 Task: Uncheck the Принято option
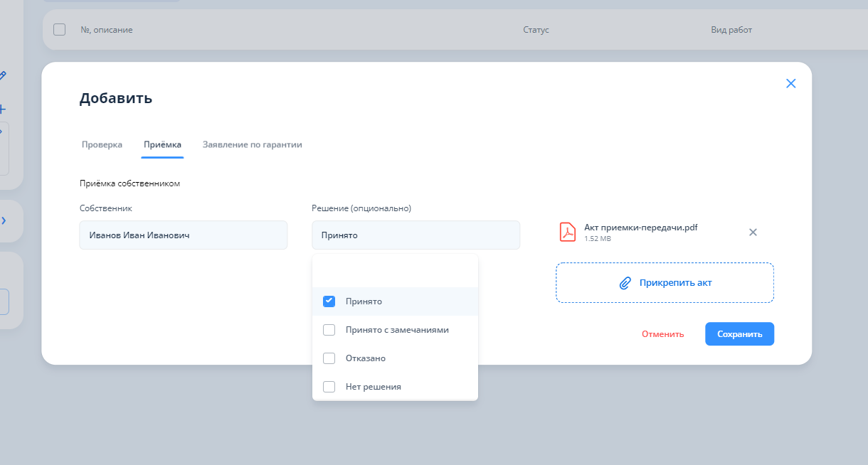(x=329, y=301)
